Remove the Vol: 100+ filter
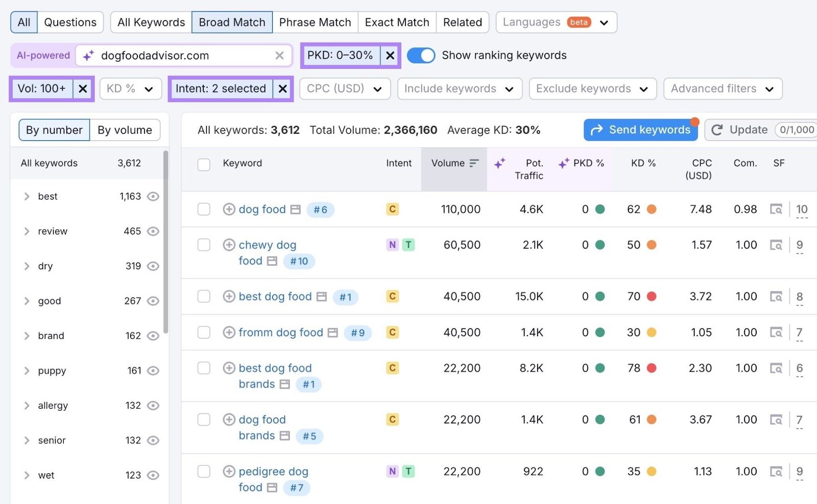The height and width of the screenshot is (504, 817). tap(83, 88)
